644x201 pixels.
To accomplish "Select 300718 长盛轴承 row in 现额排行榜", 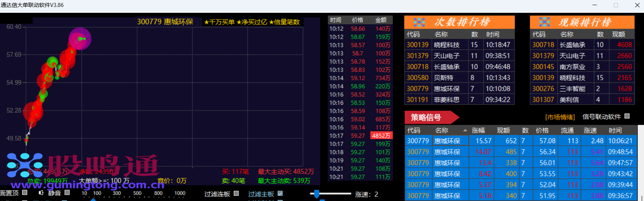I will [582, 45].
